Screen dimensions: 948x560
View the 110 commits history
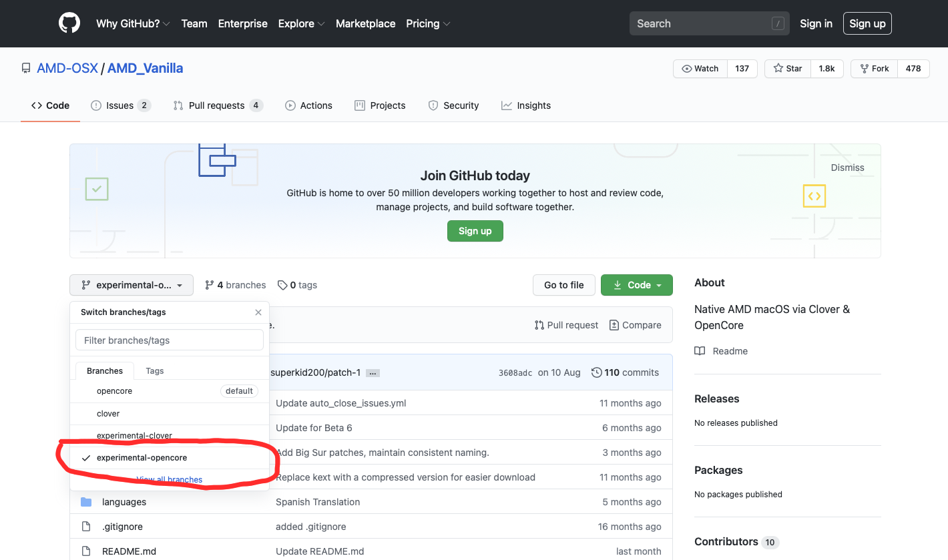626,372
